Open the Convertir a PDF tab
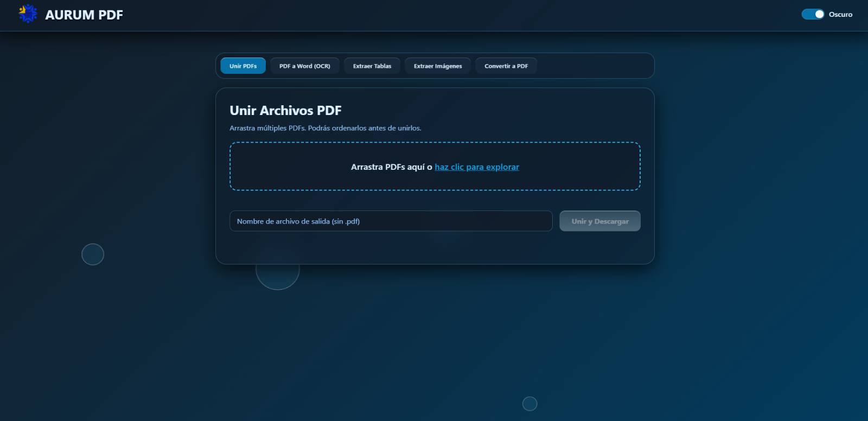 [506, 66]
